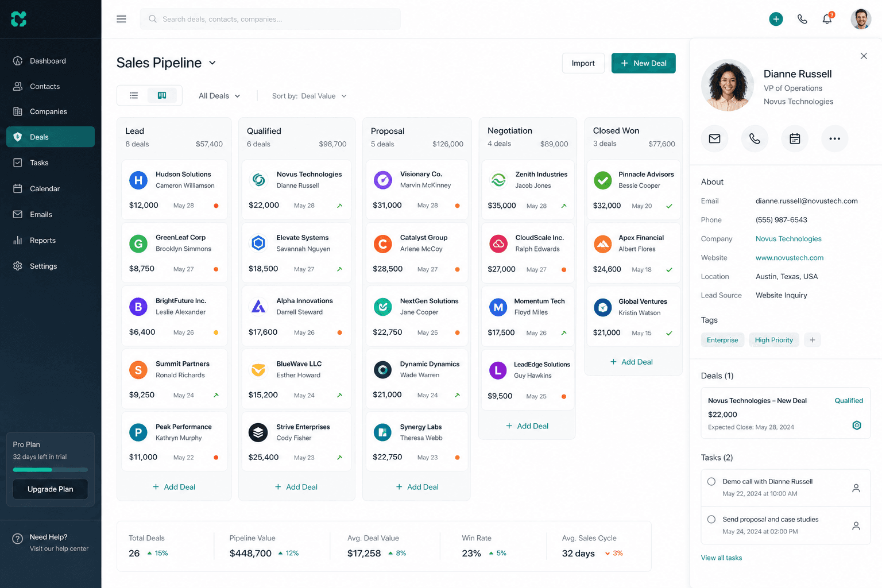Add Deal in Proposal column
The image size is (882, 588).
coord(417,487)
